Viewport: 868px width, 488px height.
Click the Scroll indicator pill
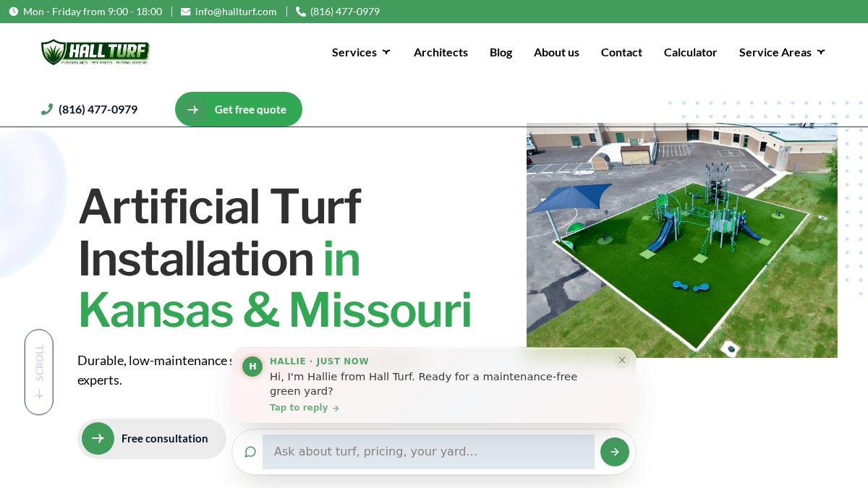tap(39, 372)
